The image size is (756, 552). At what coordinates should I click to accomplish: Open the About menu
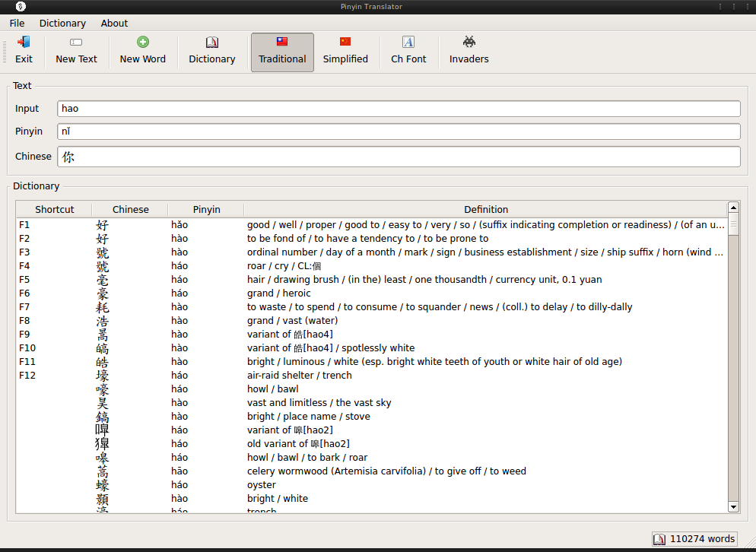click(114, 23)
